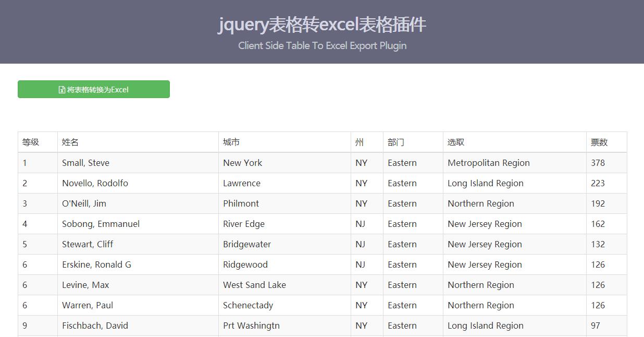Select subtitle Client Side Table To Excel Export Plugin
644x337 pixels.
pos(322,45)
